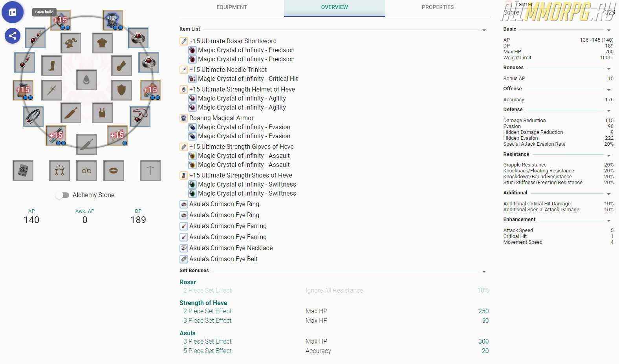
Task: Open the Roaring Magical Armor slot
Action: pyautogui.click(x=113, y=20)
